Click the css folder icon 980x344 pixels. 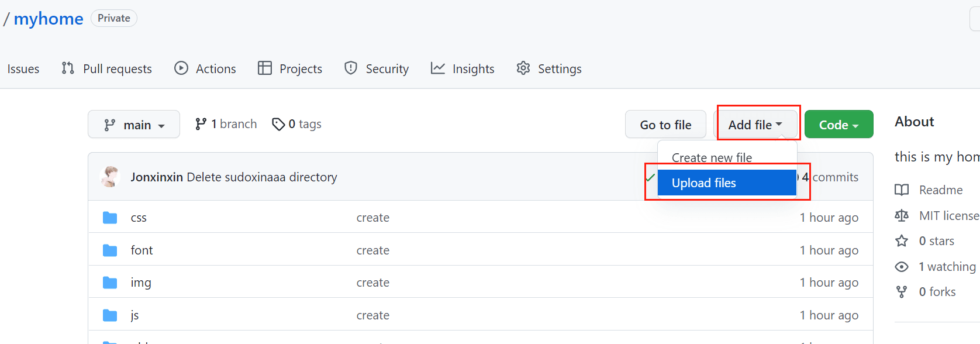(110, 218)
